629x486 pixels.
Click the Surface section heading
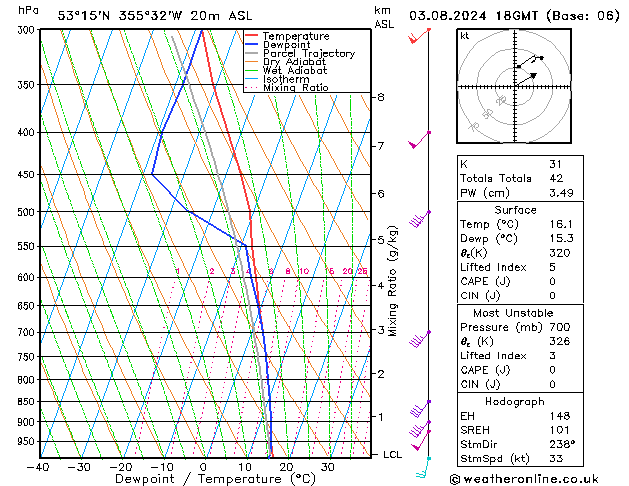click(x=515, y=210)
